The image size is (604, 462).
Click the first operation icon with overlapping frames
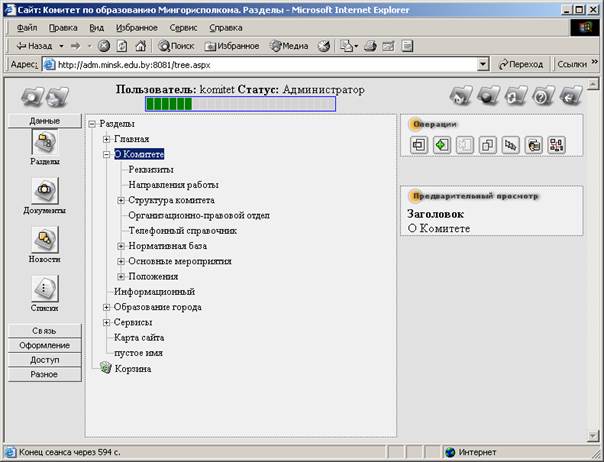point(419,145)
